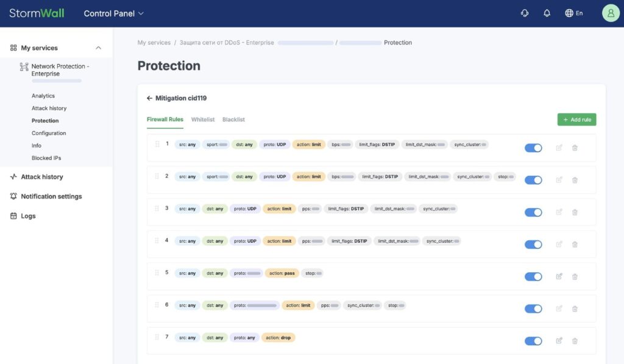The height and width of the screenshot is (364, 624).
Task: Disable the toggle on rule 1
Action: (x=533, y=147)
